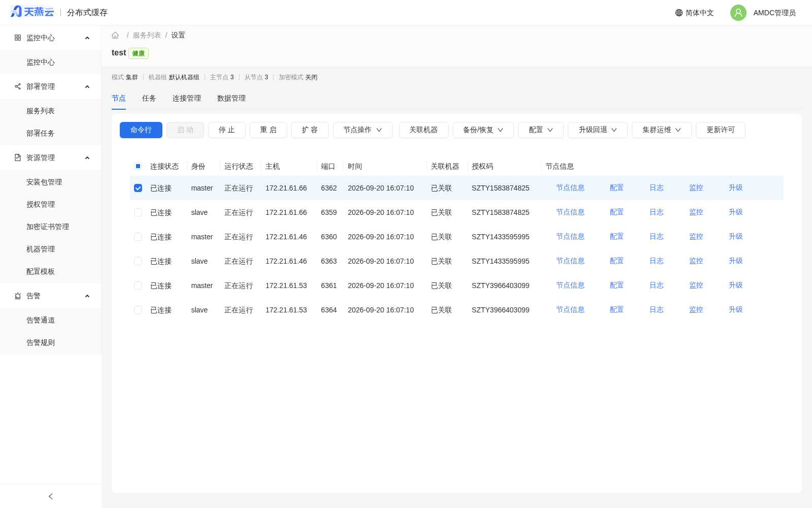Uncheck the master node on port 6362

[138, 188]
